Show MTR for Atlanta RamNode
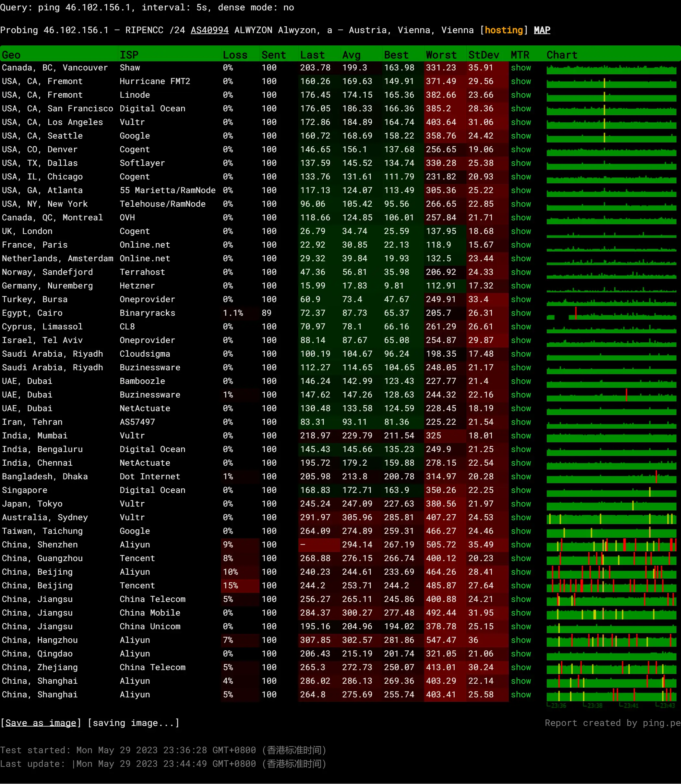Viewport: 681px width, 784px height. click(x=520, y=190)
